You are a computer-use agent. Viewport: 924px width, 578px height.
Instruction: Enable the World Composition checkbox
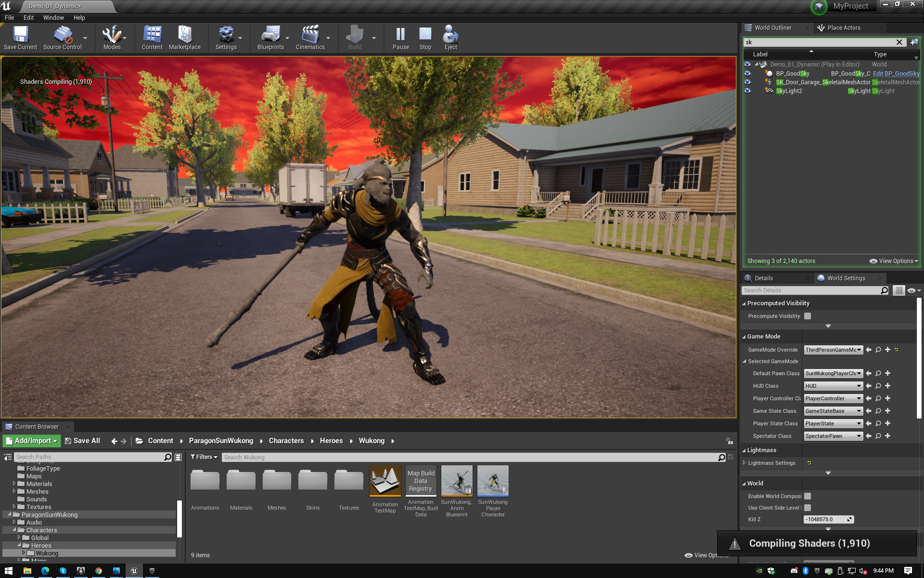pos(808,496)
